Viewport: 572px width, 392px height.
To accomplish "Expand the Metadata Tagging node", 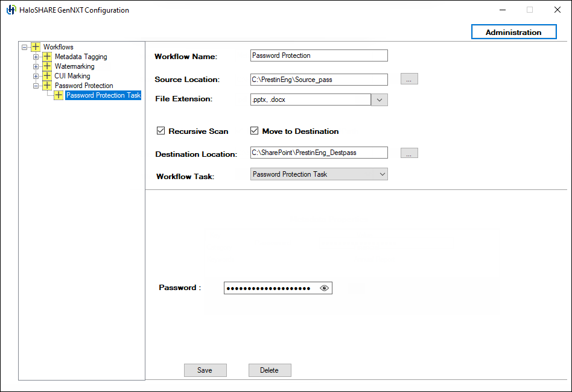I will (x=36, y=57).
